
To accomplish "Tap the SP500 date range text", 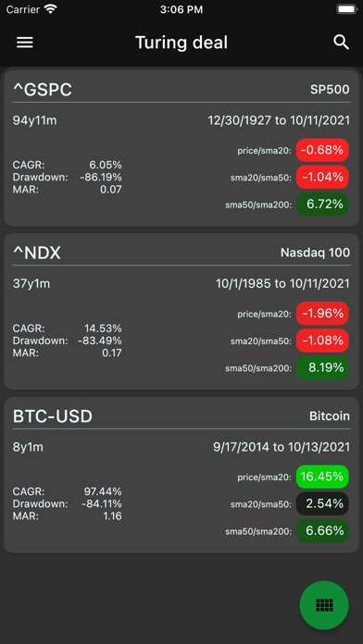I will pos(279,120).
